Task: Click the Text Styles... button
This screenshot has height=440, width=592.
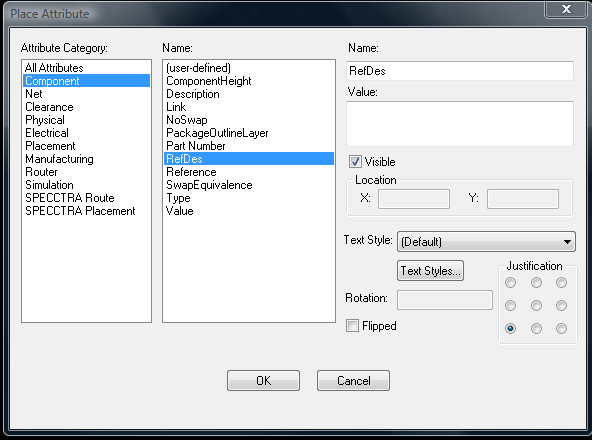Action: (430, 270)
